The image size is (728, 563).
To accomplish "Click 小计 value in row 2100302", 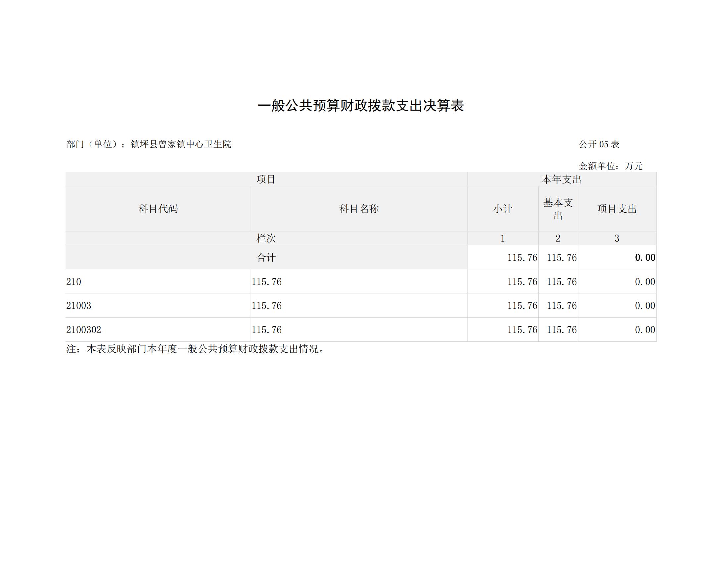I will [x=522, y=330].
